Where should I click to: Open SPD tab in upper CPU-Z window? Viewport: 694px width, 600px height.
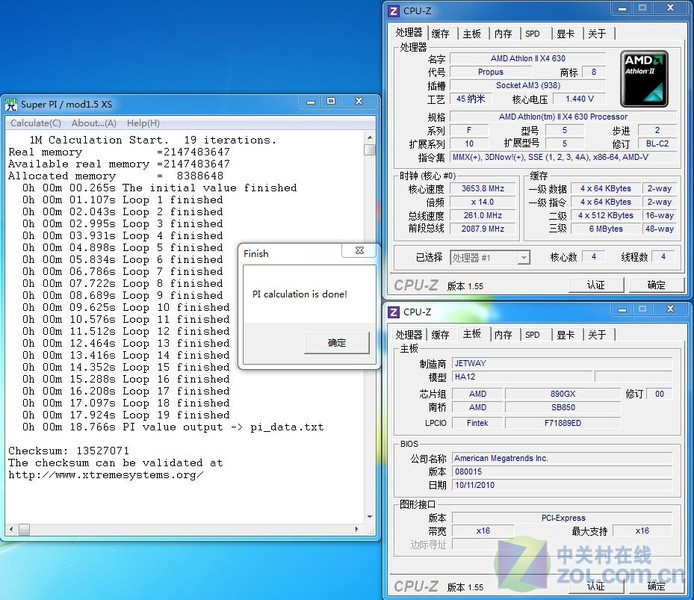pyautogui.click(x=532, y=34)
